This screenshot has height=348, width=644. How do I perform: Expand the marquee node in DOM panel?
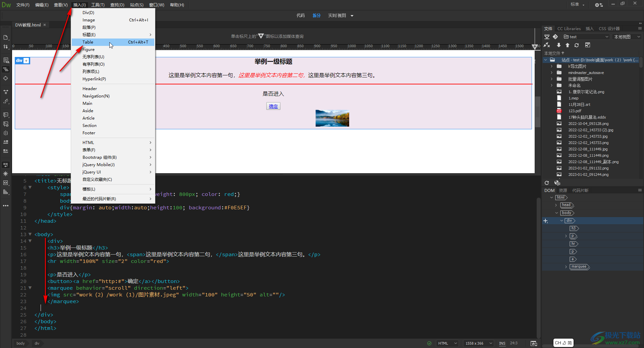[566, 267]
